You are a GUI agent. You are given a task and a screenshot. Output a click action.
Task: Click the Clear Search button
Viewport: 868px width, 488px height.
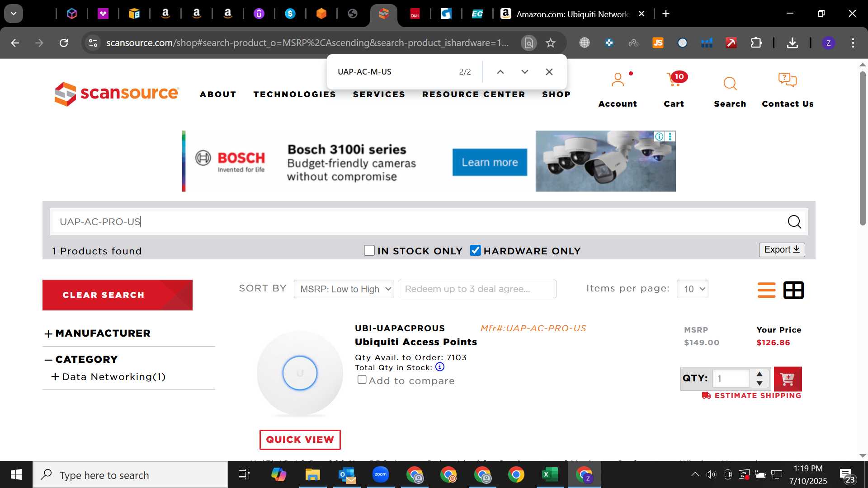point(118,295)
